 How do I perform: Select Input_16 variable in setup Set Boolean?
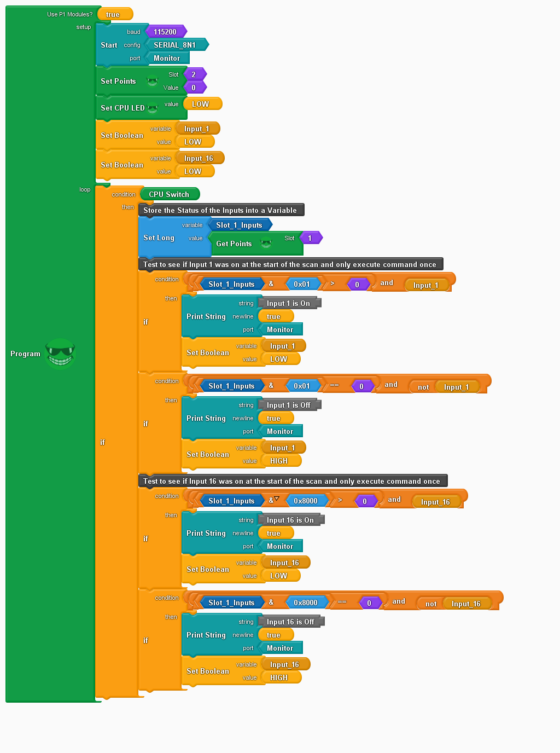200,158
